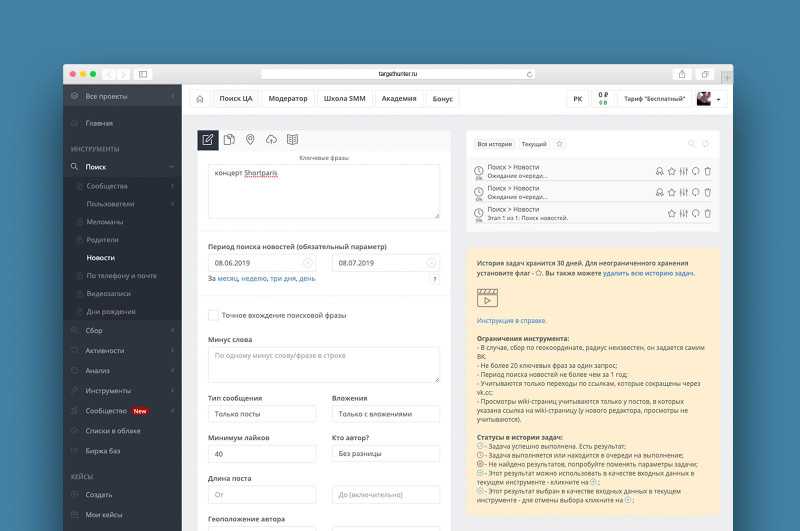Click the 'Минус слова' text area

(x=323, y=365)
